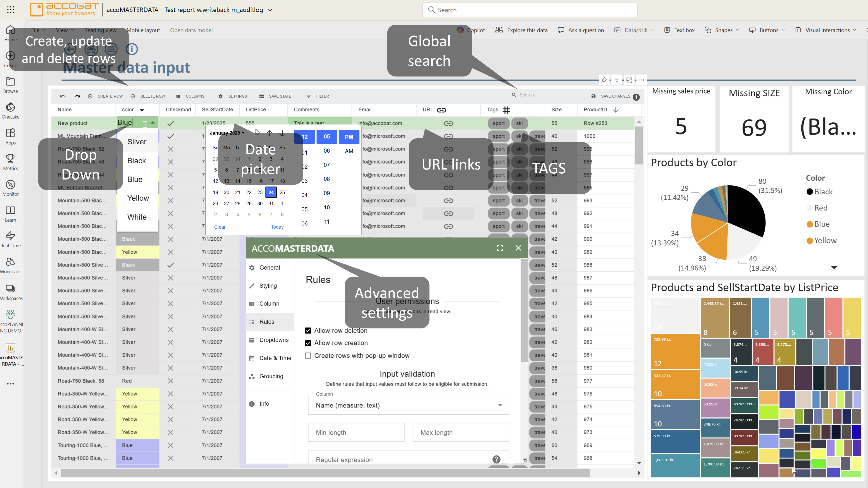Viewport: 868px width, 488px height.
Task: Expand settings dialog to fullscreen
Action: pos(500,248)
